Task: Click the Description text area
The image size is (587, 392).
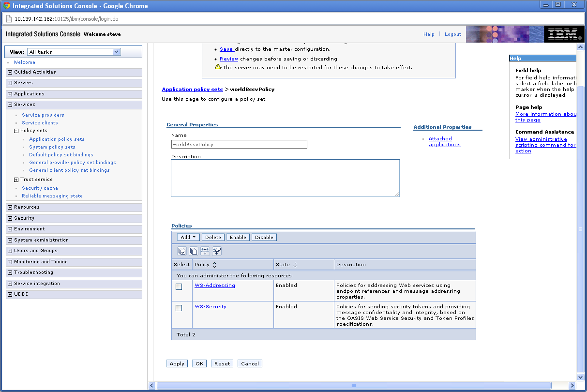Action: (x=285, y=178)
